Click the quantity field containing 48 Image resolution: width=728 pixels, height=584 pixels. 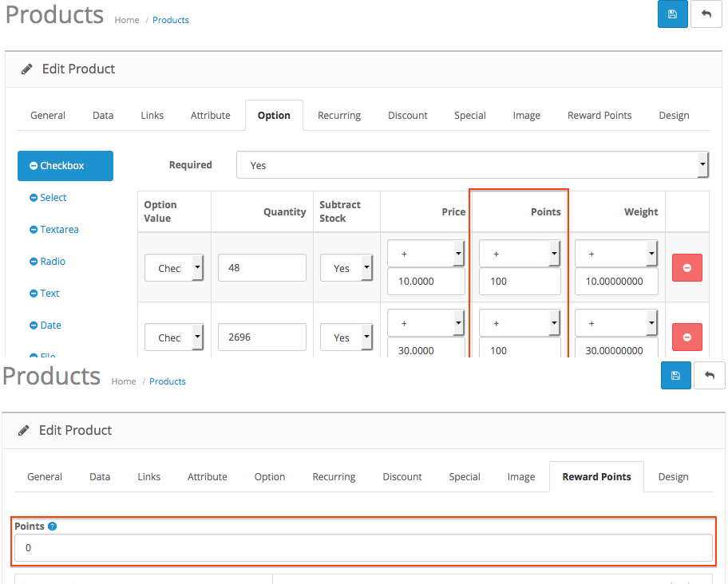pos(262,267)
